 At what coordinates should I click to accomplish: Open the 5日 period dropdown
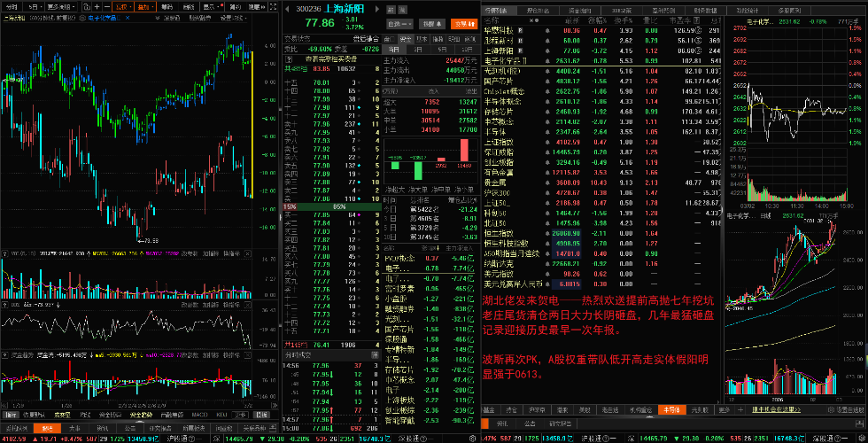click(34, 7)
